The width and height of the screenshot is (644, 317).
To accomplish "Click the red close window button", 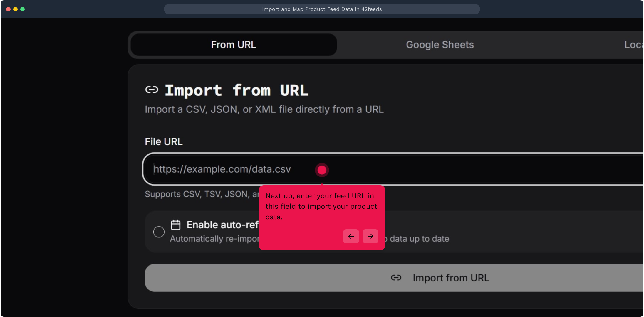I will 9,9.
